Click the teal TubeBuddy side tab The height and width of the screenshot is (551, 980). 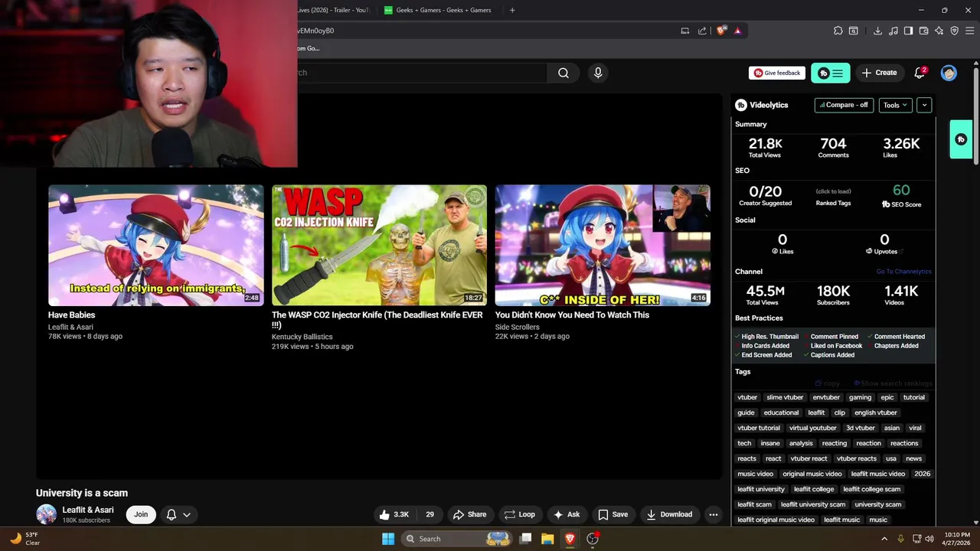(x=961, y=139)
